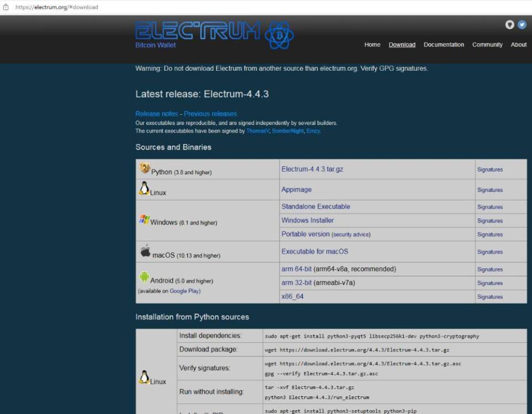The width and height of the screenshot is (532, 414).
Task: Click the Linux penguin icon beside Appimage row
Action: tap(144, 188)
